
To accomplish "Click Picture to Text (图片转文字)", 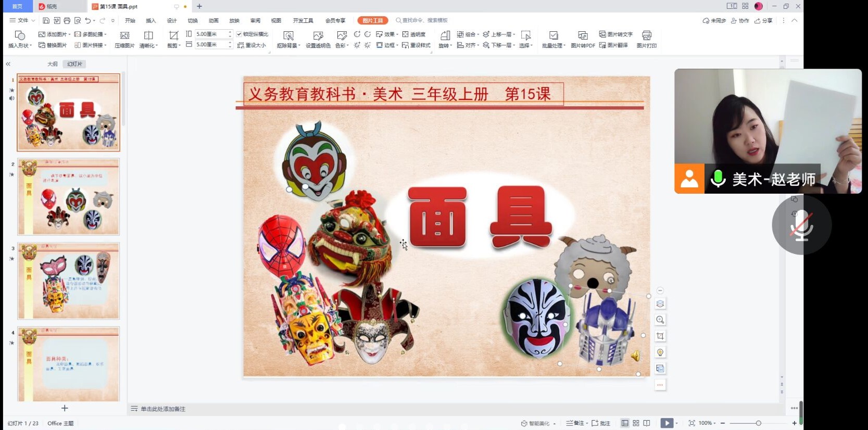I will (x=616, y=34).
